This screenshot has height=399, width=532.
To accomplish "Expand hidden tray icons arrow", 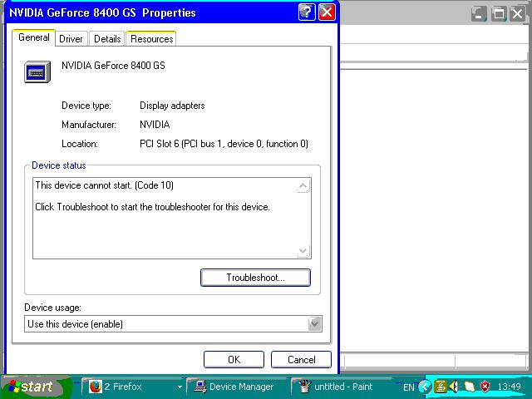I will click(x=425, y=387).
